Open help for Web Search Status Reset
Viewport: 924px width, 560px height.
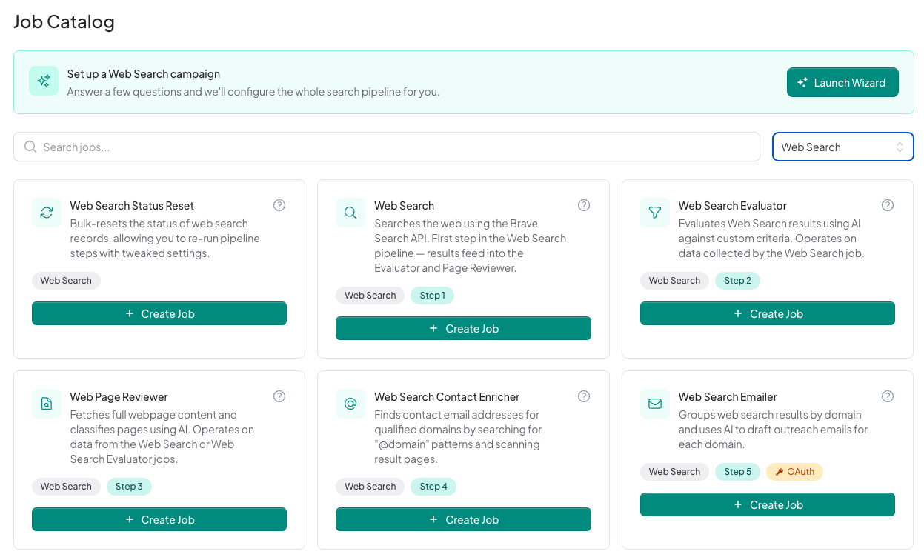[x=279, y=205]
